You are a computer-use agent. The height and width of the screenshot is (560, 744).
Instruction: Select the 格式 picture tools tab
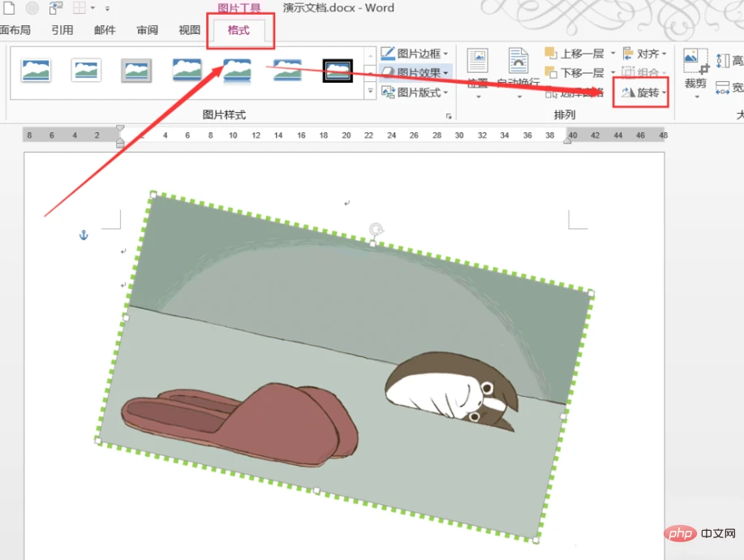(x=239, y=30)
